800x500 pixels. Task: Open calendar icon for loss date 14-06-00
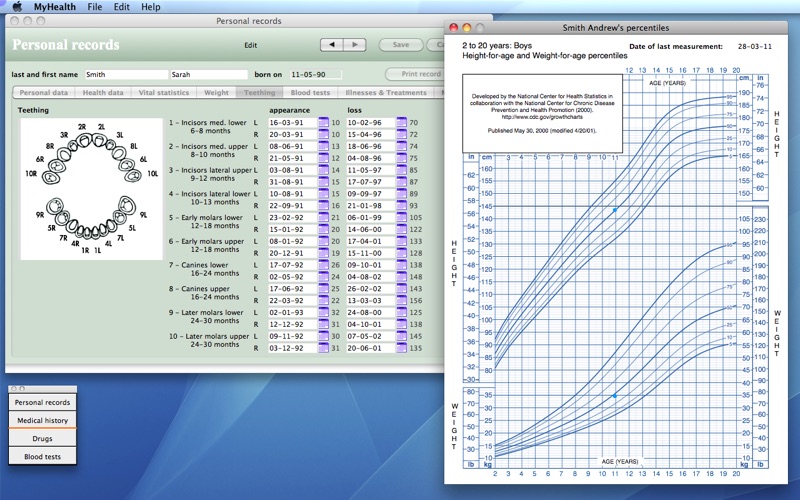click(402, 229)
